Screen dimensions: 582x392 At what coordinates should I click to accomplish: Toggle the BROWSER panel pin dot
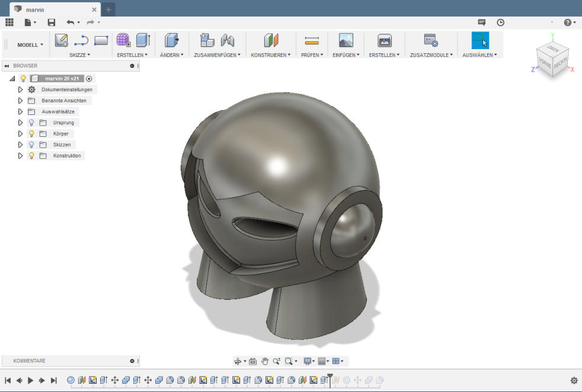coord(132,66)
